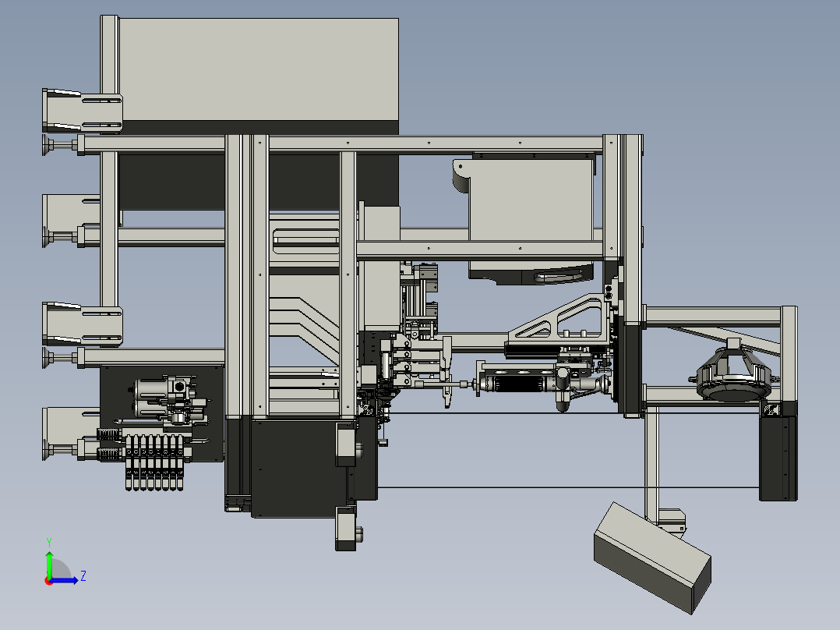Select the dark cabinet at the bottom center
The width and height of the screenshot is (840, 630).
click(298, 468)
